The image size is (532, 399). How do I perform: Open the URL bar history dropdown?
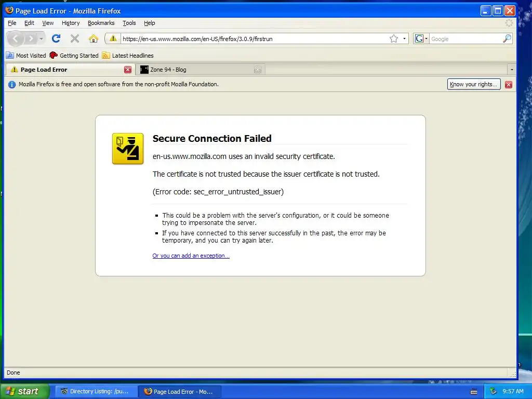[404, 38]
